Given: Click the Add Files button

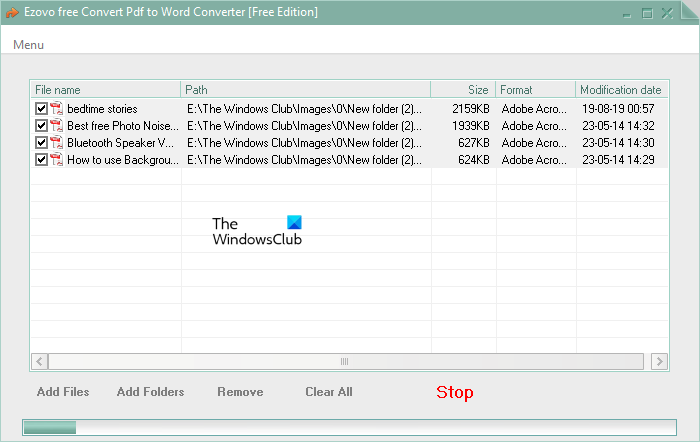Looking at the screenshot, I should (63, 392).
